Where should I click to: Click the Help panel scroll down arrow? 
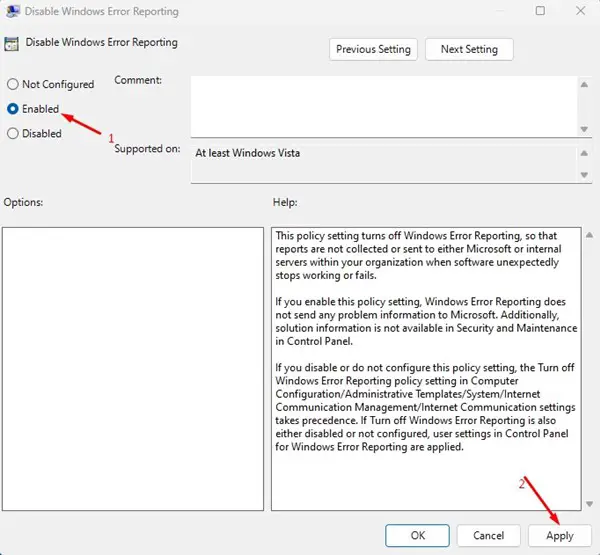590,504
